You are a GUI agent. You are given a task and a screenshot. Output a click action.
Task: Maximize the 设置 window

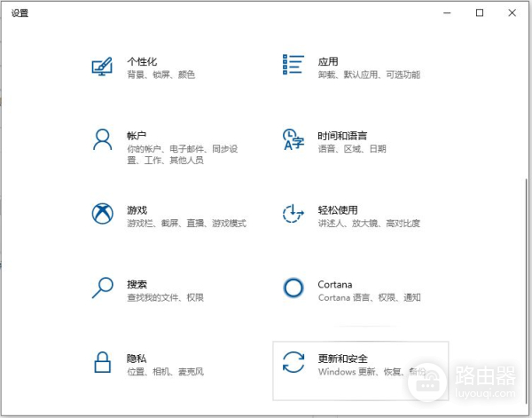tap(480, 13)
